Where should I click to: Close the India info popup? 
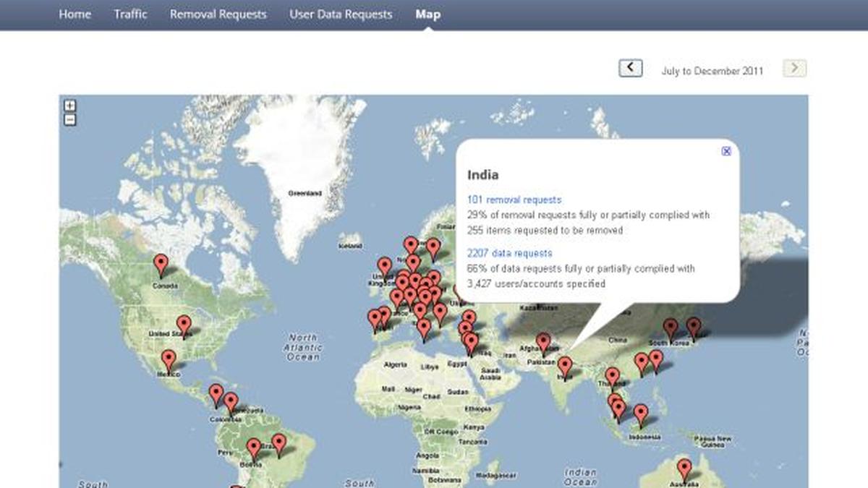(x=726, y=151)
